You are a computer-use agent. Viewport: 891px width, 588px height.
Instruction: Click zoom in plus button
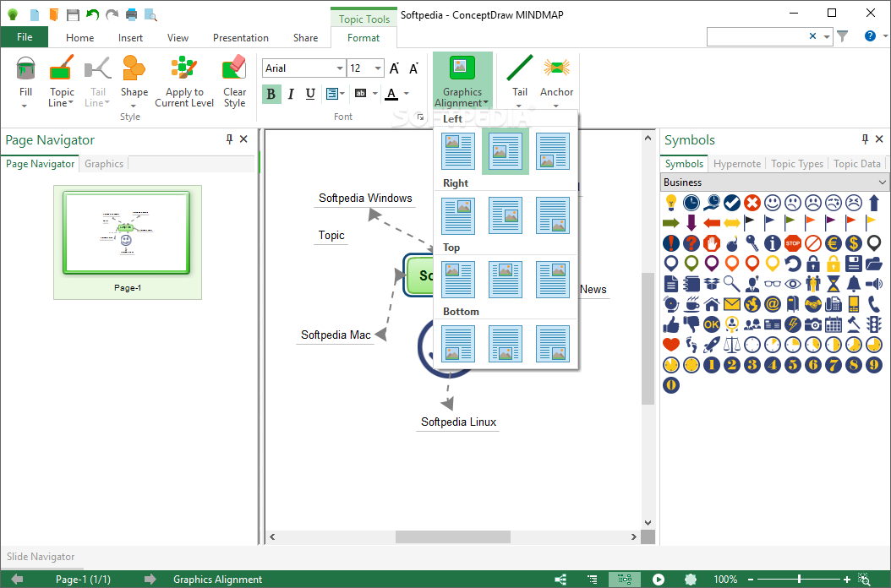(847, 580)
